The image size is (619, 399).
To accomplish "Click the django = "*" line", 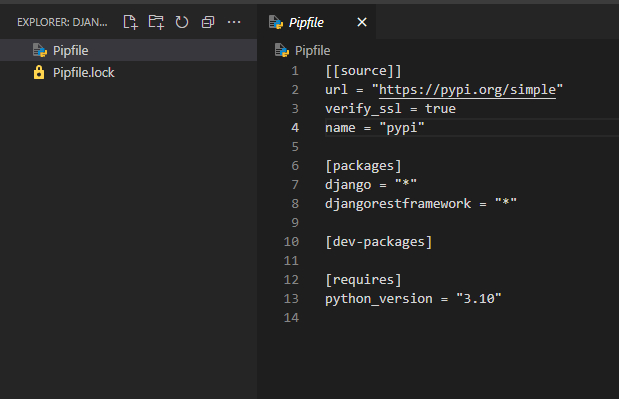I will [371, 185].
